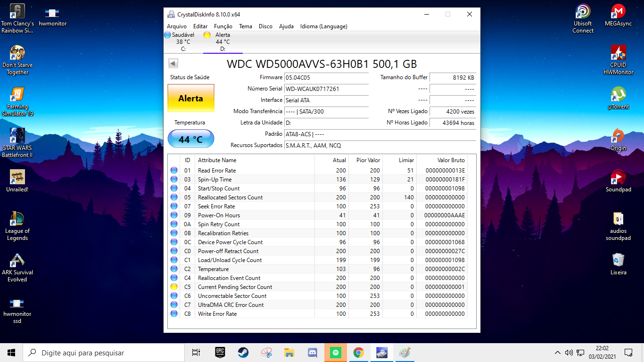
Task: Launch Don't Starve Together shortcut
Action: [x=17, y=60]
